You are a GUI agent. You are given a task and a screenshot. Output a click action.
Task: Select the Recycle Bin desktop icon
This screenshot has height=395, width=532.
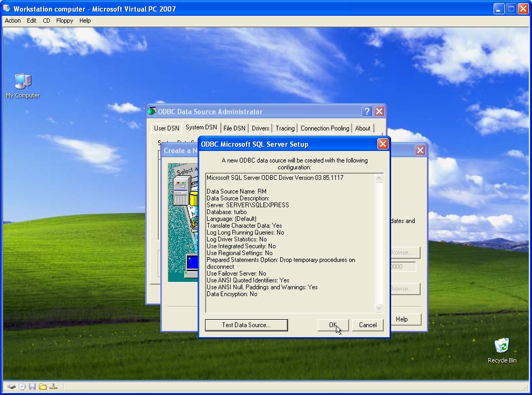click(x=502, y=350)
